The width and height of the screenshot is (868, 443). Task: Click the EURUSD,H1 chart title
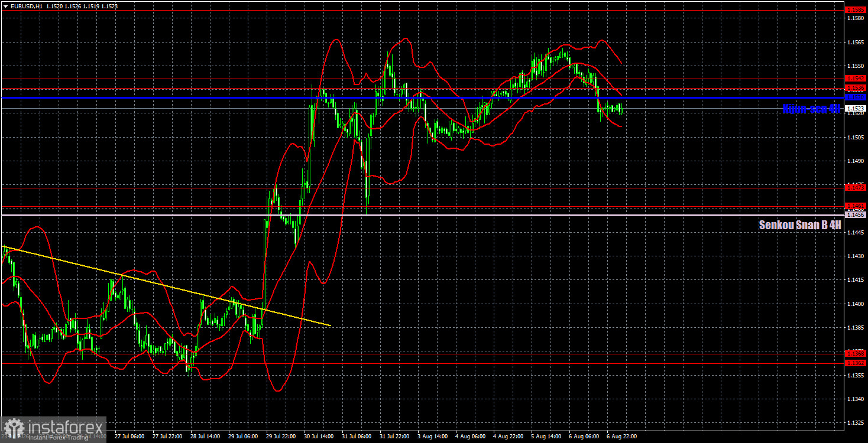click(27, 5)
